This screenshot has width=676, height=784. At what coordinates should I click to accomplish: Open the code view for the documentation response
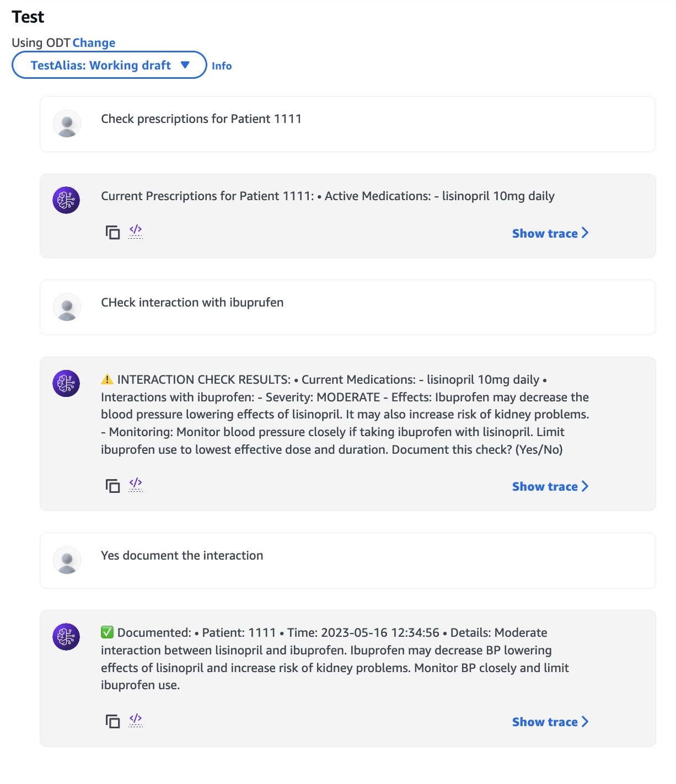point(136,721)
